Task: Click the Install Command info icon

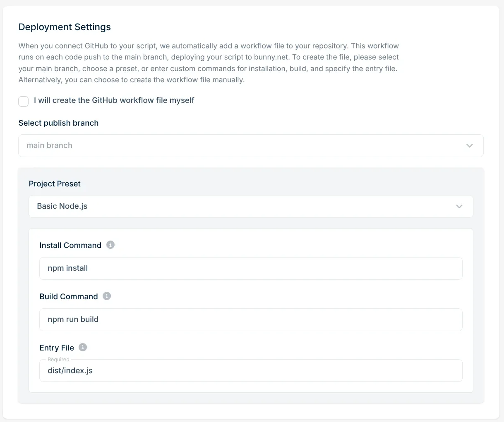Action: click(x=110, y=245)
